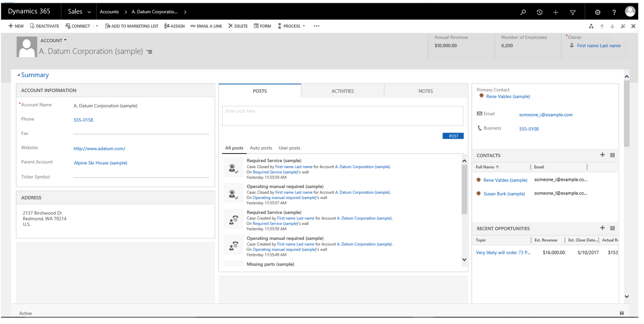The height and width of the screenshot is (324, 644).
Task: Click Annual Revenue value $10,000.00
Action: click(446, 46)
